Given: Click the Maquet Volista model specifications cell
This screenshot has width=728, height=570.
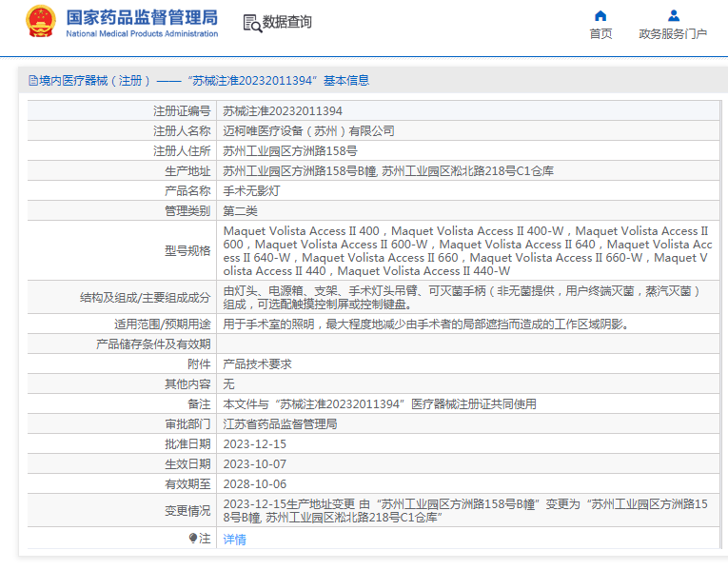Looking at the screenshot, I should pyautogui.click(x=467, y=250).
